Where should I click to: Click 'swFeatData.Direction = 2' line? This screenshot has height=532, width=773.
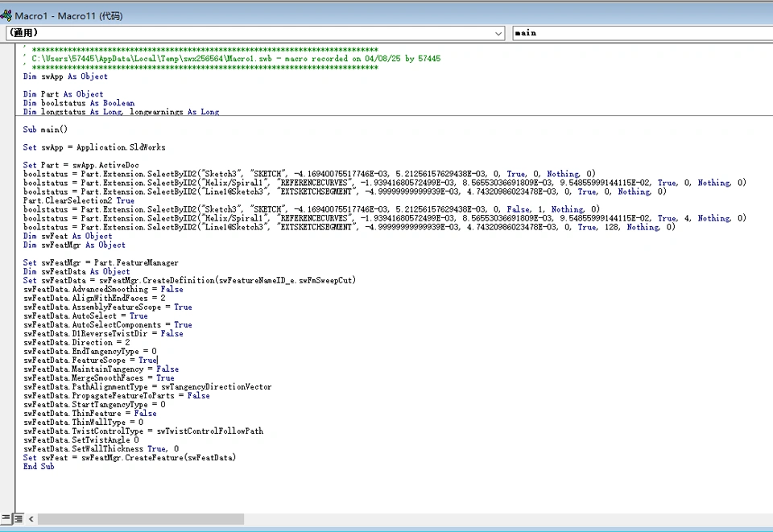76,342
